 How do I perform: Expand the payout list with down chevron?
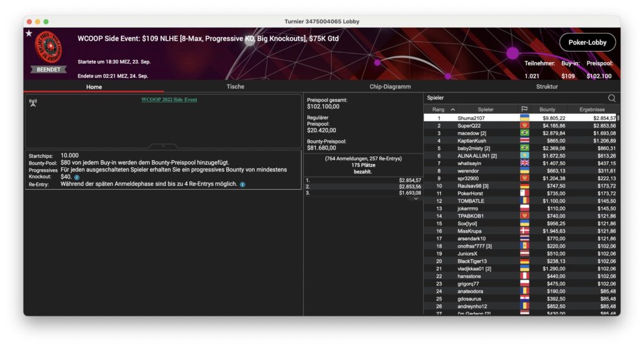(x=415, y=199)
